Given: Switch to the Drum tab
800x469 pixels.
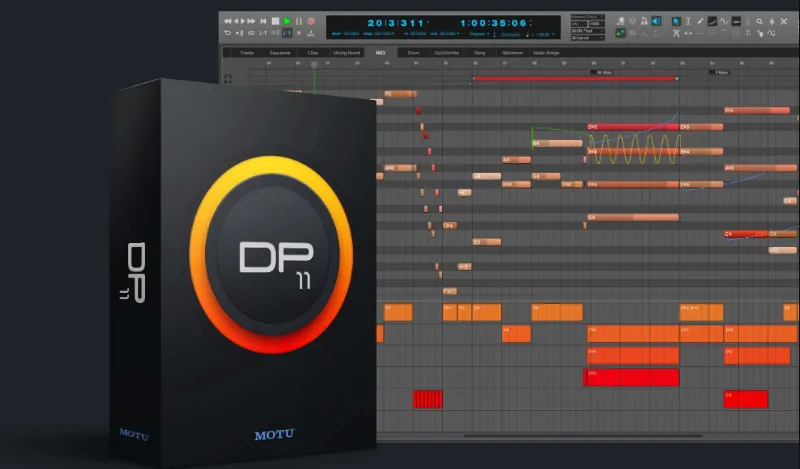Looking at the screenshot, I should pyautogui.click(x=413, y=53).
